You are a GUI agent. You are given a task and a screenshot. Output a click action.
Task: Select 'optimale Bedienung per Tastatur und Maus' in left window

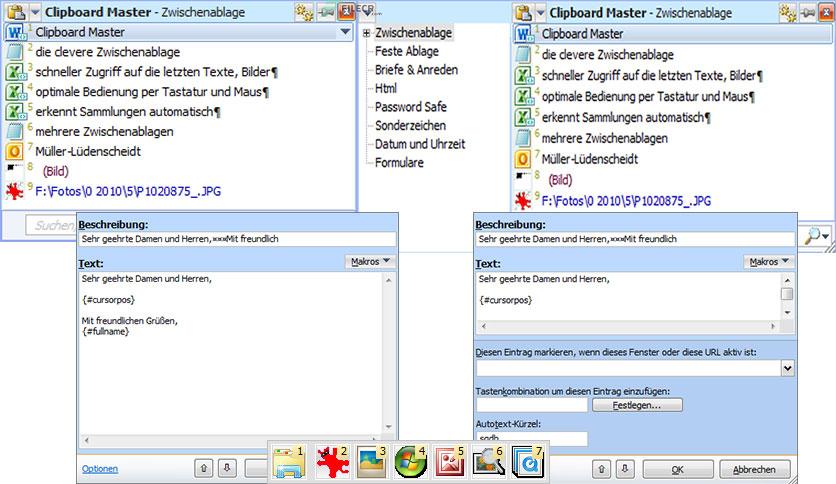coord(152,92)
